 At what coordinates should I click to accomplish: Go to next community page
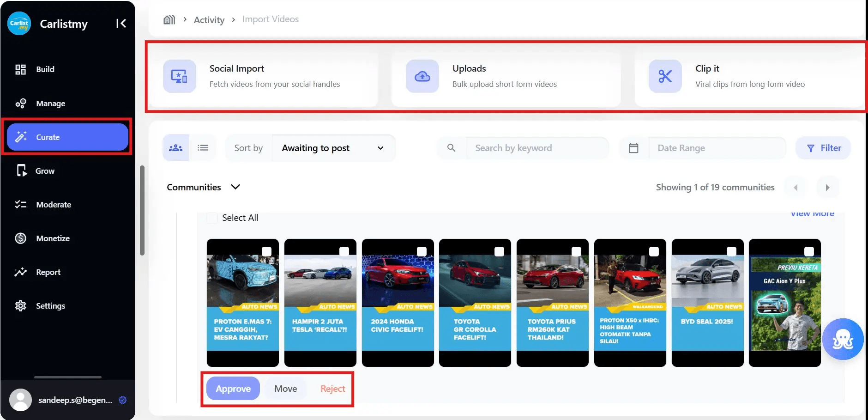tap(827, 188)
